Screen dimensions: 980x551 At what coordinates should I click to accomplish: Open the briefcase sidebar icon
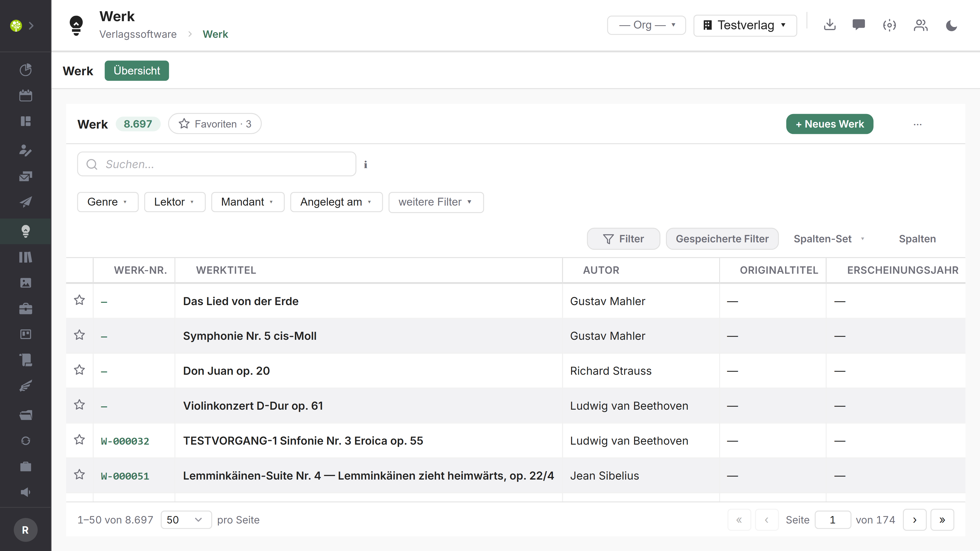pos(26,308)
